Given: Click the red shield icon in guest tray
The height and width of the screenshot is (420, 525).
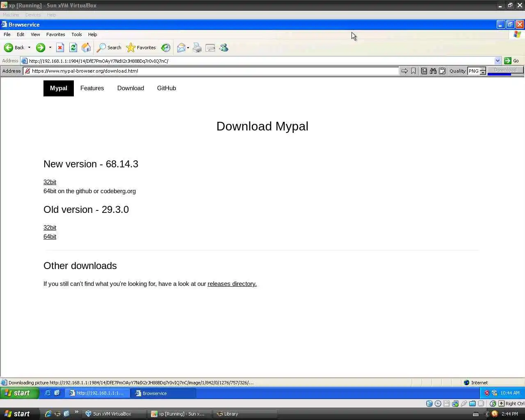Looking at the screenshot, I should tap(487, 393).
